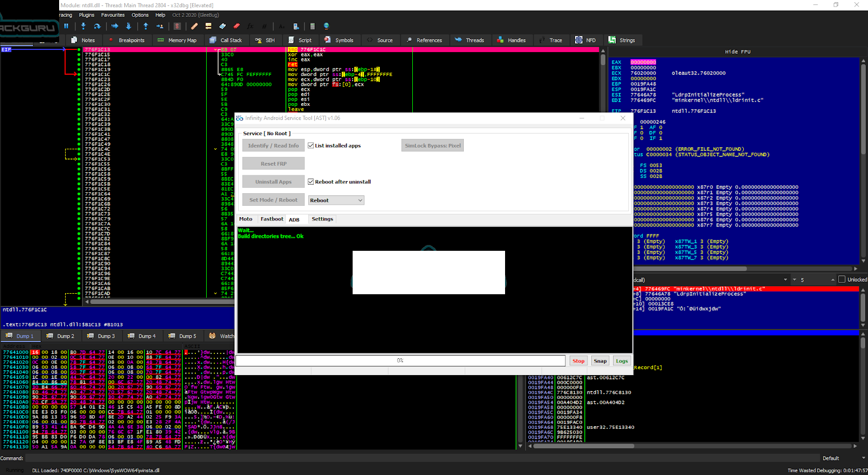Screen dimensions: 868x475
Task: Open the Favourites menu
Action: 113,15
